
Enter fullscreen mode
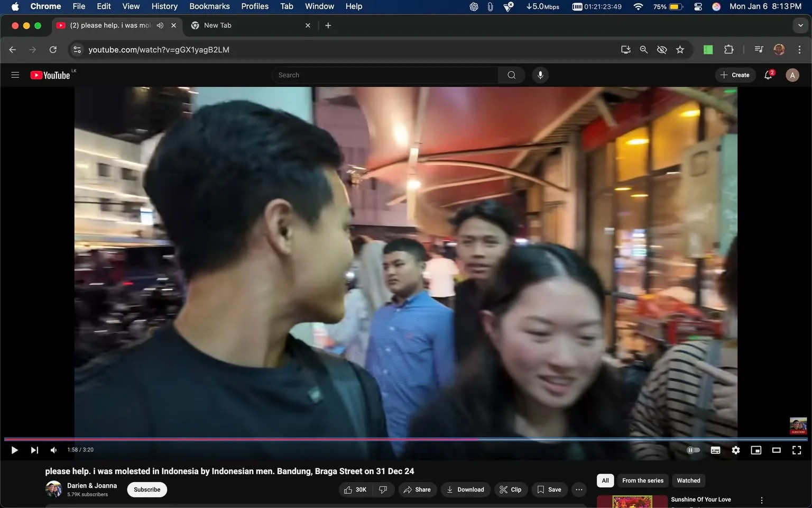click(796, 450)
